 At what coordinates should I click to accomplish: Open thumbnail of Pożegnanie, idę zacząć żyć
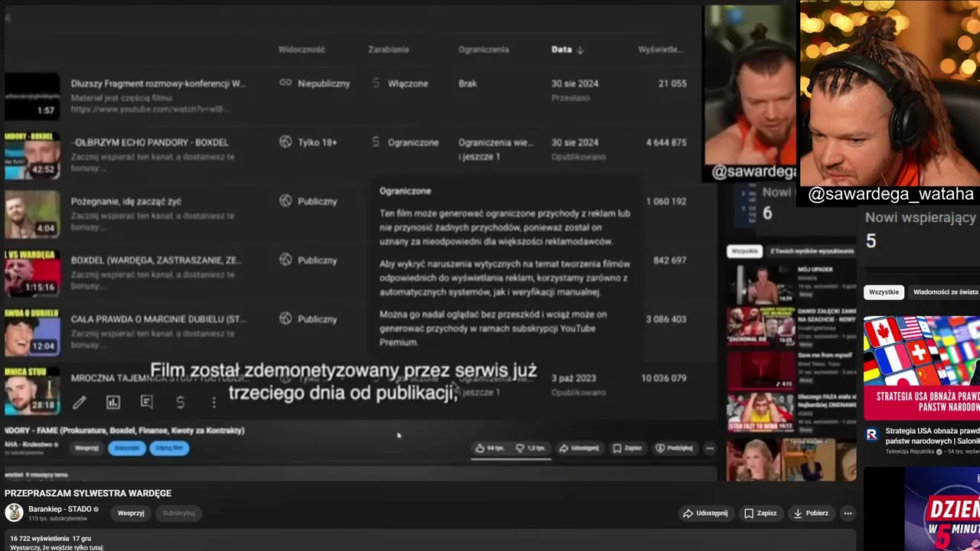32,214
